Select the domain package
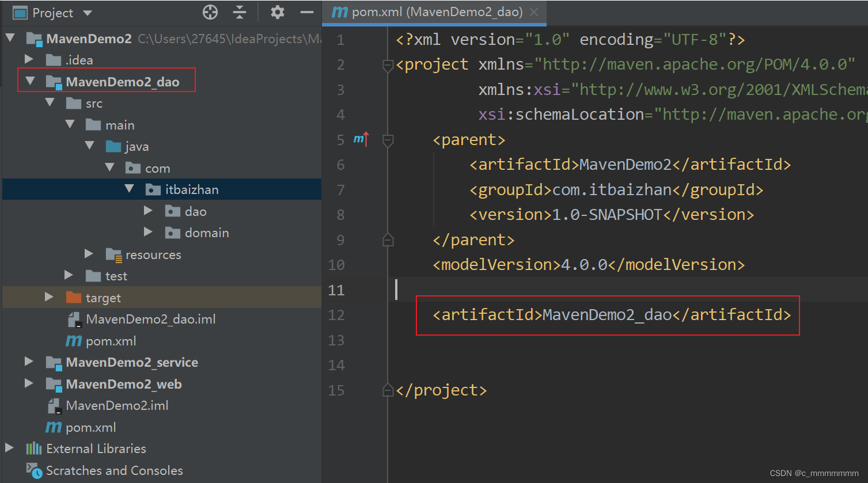 (207, 233)
